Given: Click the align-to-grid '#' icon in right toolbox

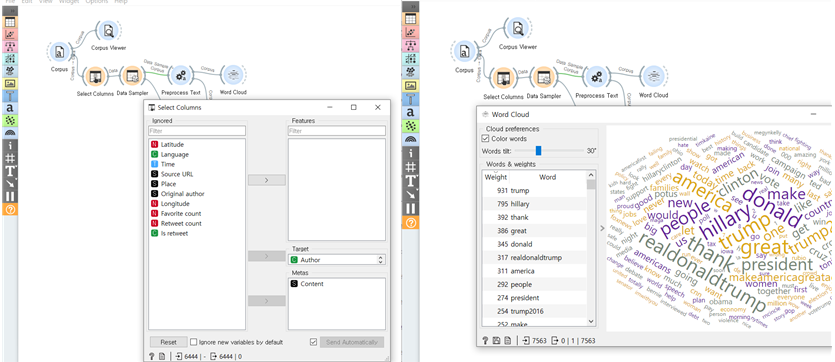Looking at the screenshot, I should 410,167.
